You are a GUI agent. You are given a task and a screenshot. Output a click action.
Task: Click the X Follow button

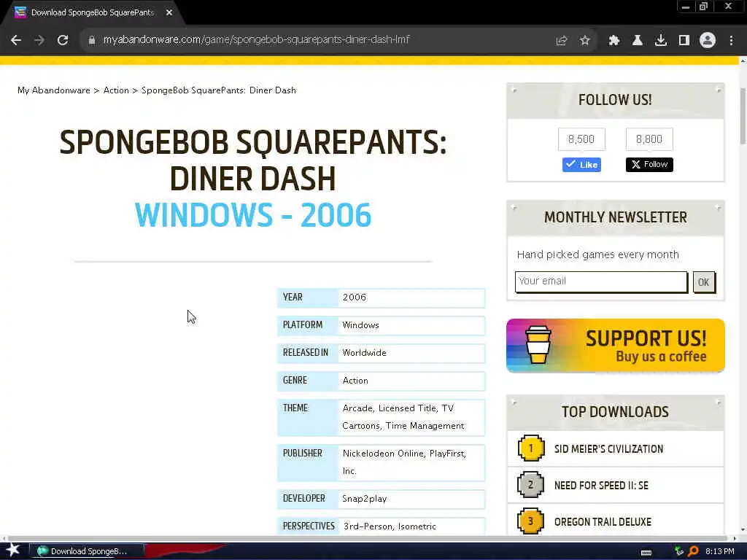[x=649, y=165]
